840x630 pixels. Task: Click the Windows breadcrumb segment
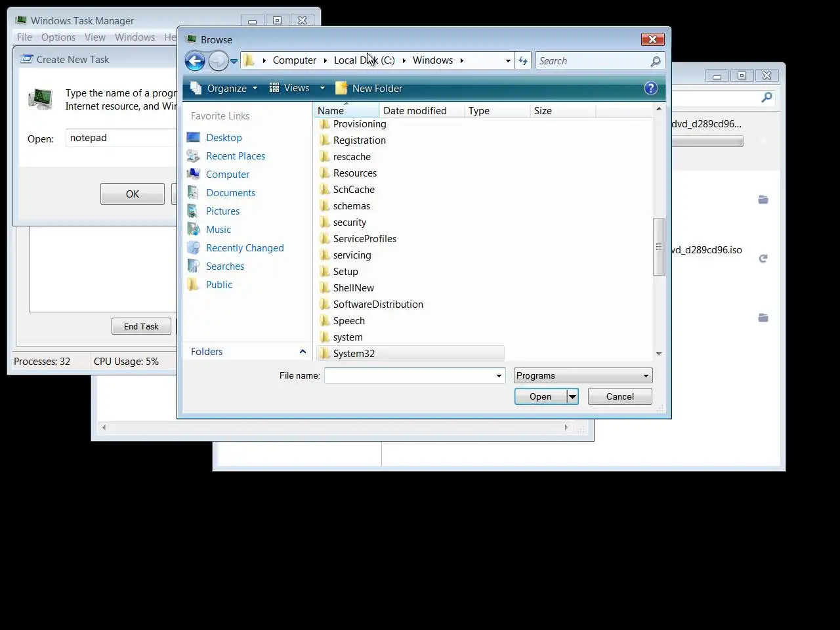pyautogui.click(x=432, y=60)
